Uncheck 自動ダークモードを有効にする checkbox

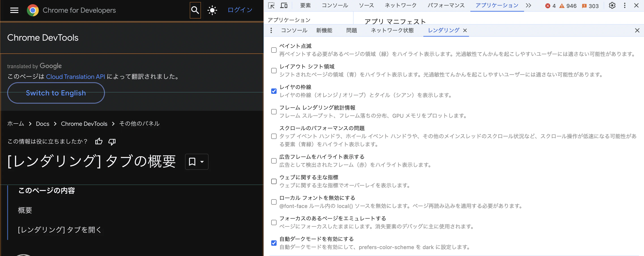pos(274,243)
